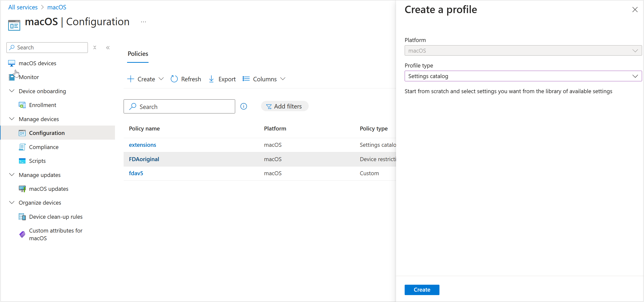Image resolution: width=644 pixels, height=302 pixels.
Task: Switch to the Policies tab
Action: point(137,54)
